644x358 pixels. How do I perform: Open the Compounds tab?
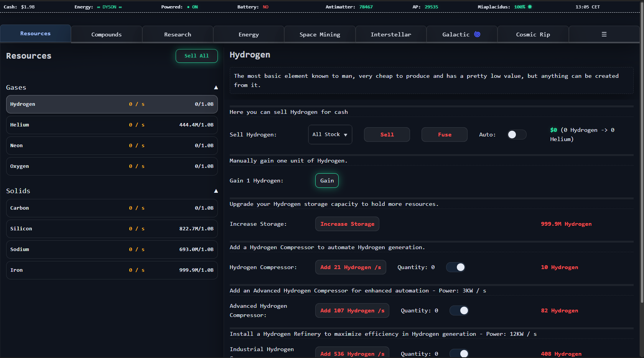(106, 34)
